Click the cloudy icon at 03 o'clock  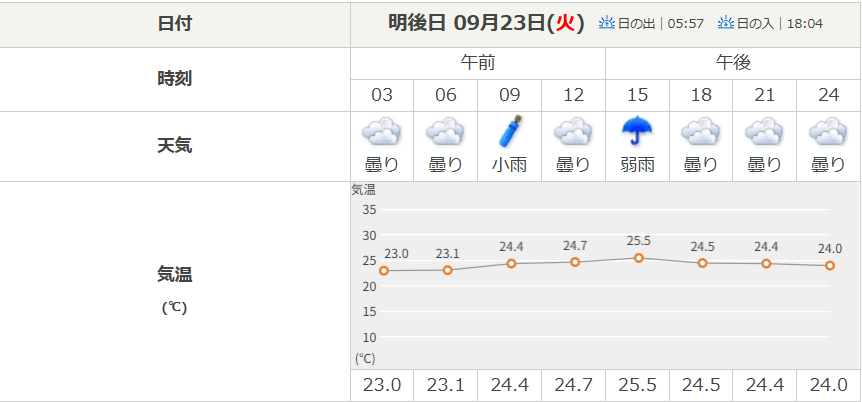382,132
